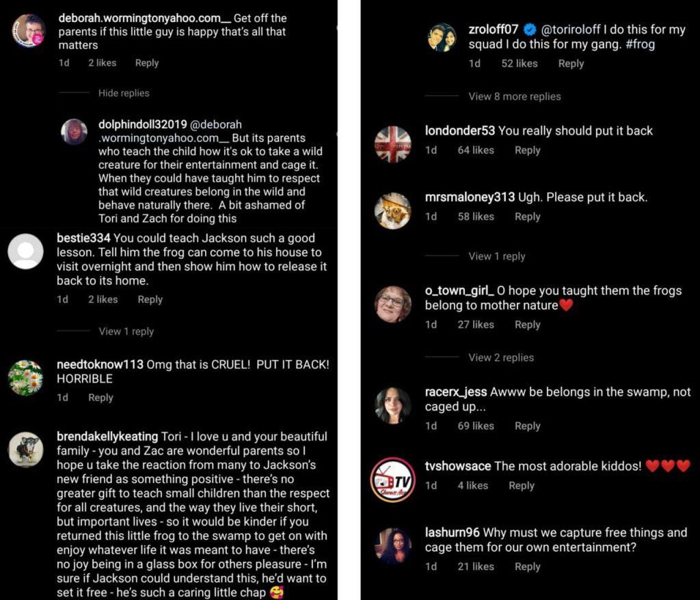Click o_town_girl_'s profile photo

click(x=393, y=305)
